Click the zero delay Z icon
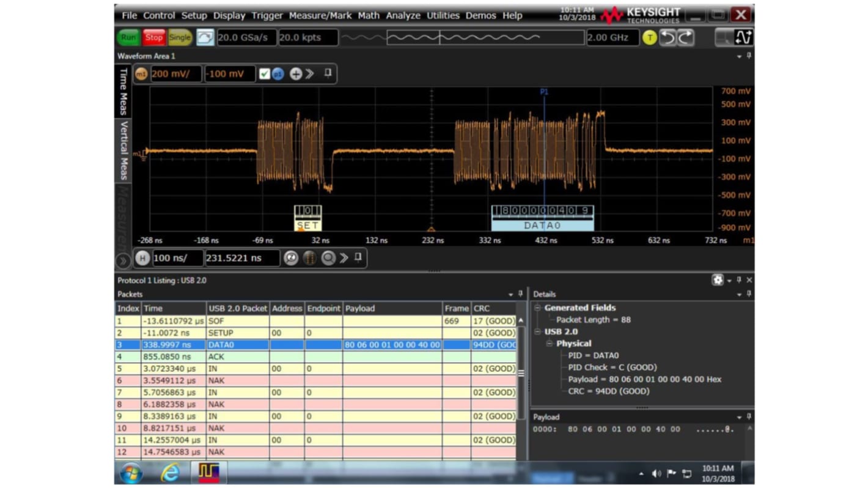The width and height of the screenshot is (868, 488). [x=291, y=258]
